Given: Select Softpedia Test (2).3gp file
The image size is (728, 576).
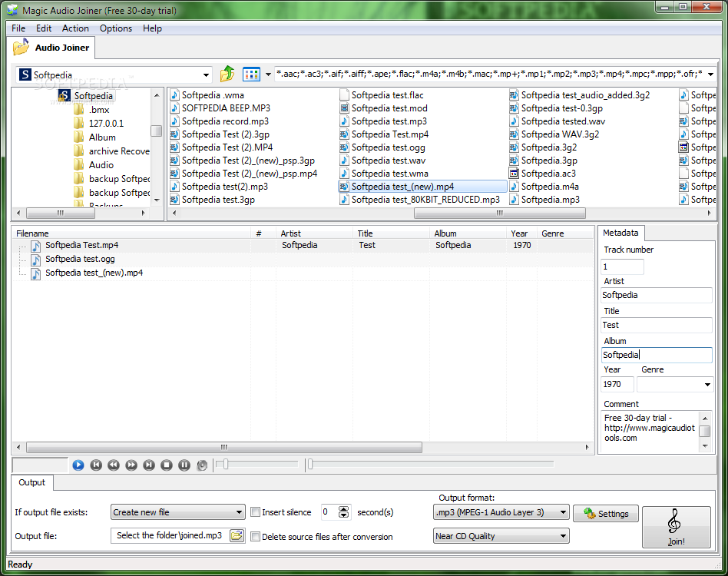Looking at the screenshot, I should pos(220,134).
